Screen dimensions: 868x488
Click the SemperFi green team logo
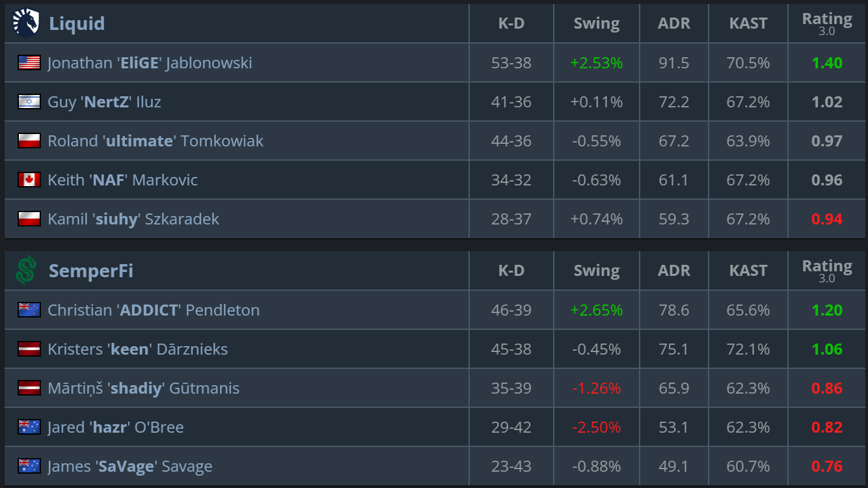click(x=26, y=271)
